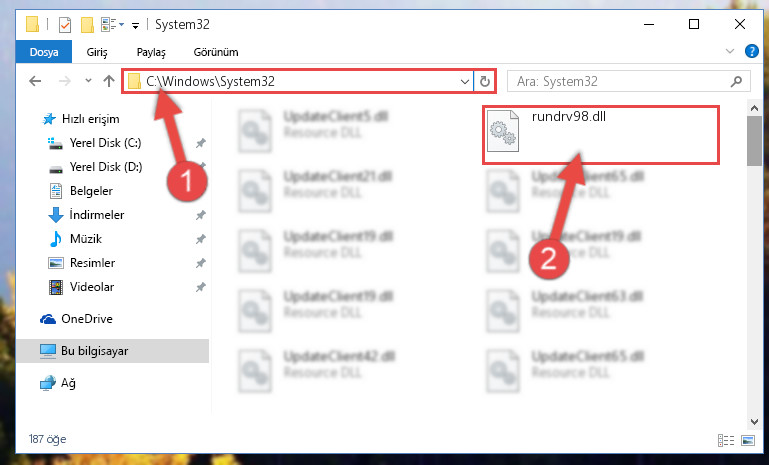Refresh the System32 folder view
Image resolution: width=769 pixels, height=465 pixels.
point(485,81)
